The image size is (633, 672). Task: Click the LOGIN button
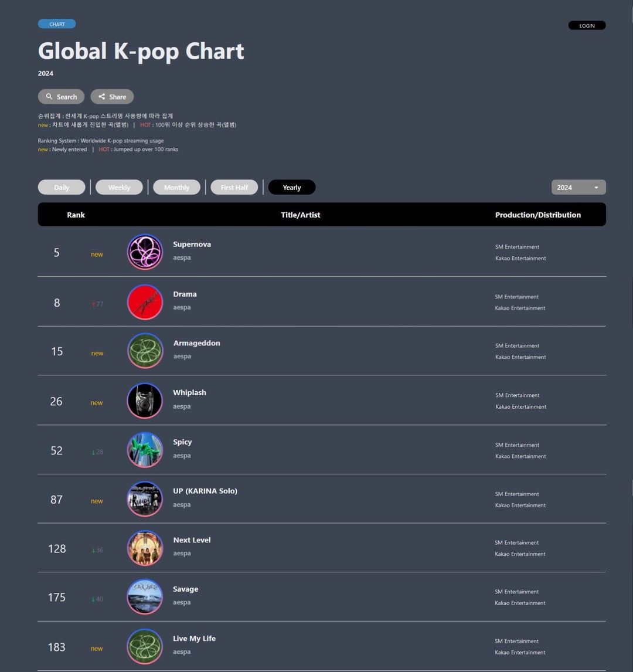coord(587,26)
